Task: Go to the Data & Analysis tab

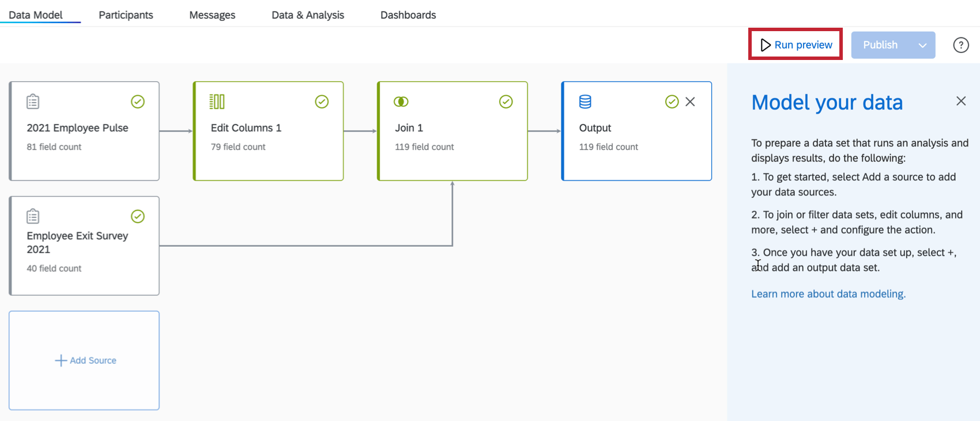Action: pyautogui.click(x=308, y=15)
